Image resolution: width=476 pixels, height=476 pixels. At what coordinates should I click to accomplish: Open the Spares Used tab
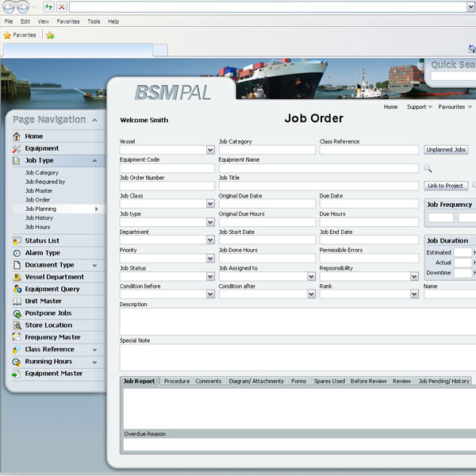coord(328,382)
